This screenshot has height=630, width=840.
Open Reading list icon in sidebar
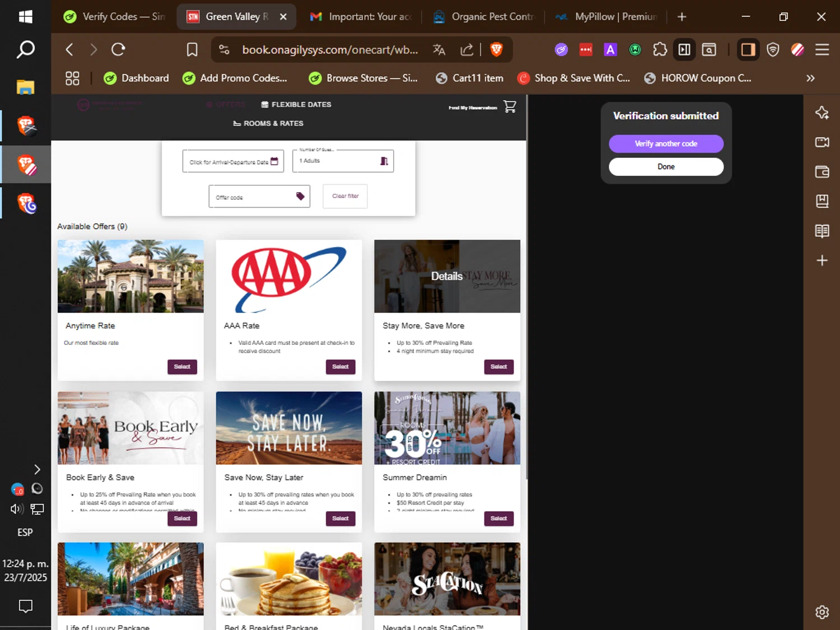(822, 231)
